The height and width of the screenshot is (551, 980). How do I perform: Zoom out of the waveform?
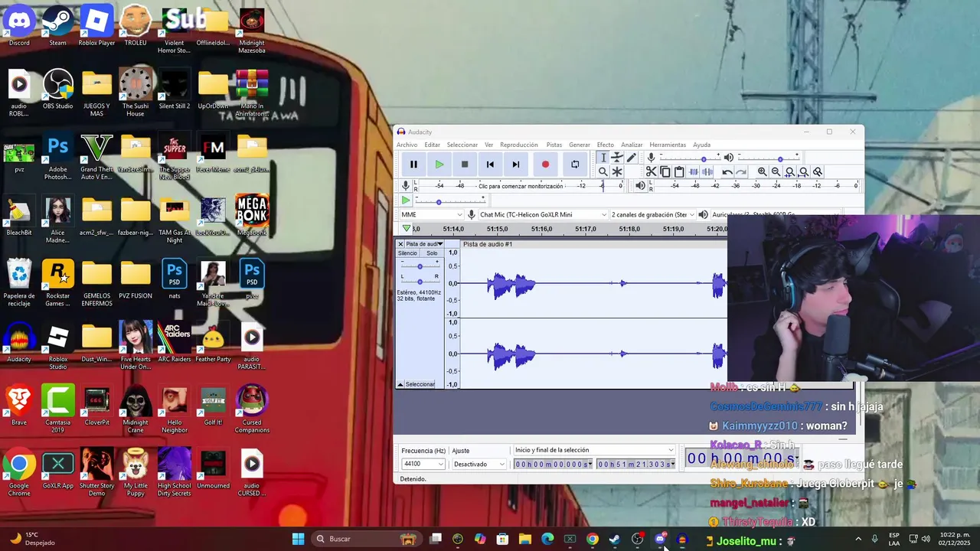(x=776, y=171)
